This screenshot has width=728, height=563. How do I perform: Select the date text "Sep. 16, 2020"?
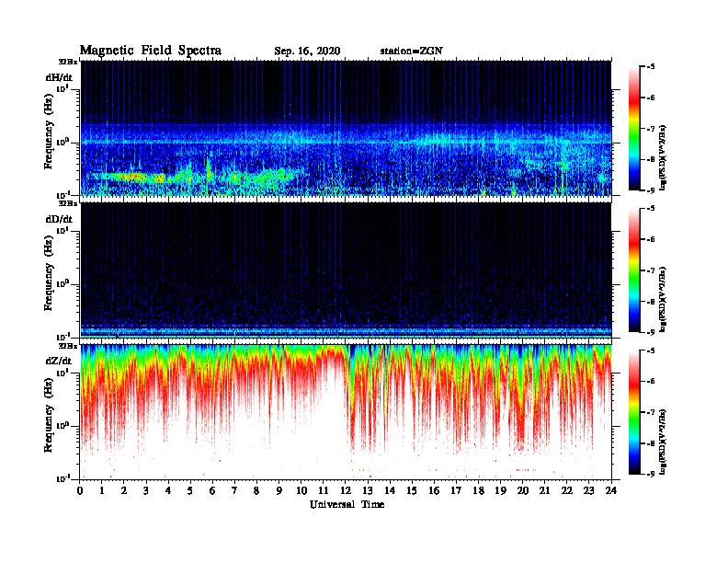307,52
